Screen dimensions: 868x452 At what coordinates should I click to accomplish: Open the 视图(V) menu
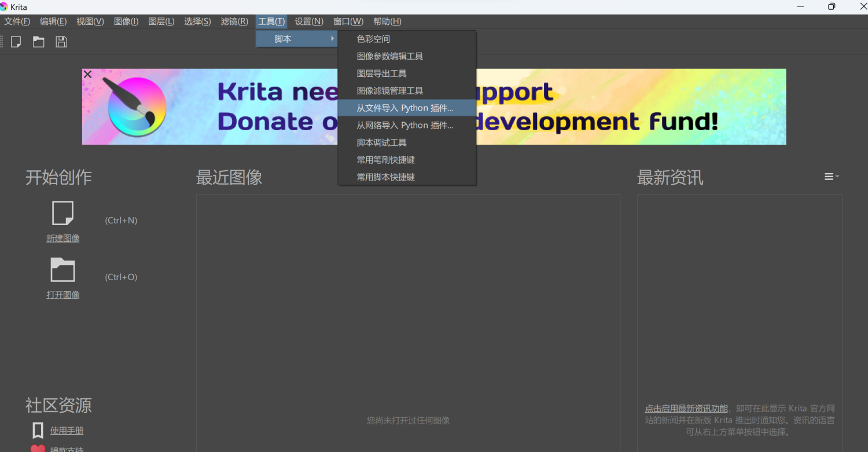click(90, 21)
